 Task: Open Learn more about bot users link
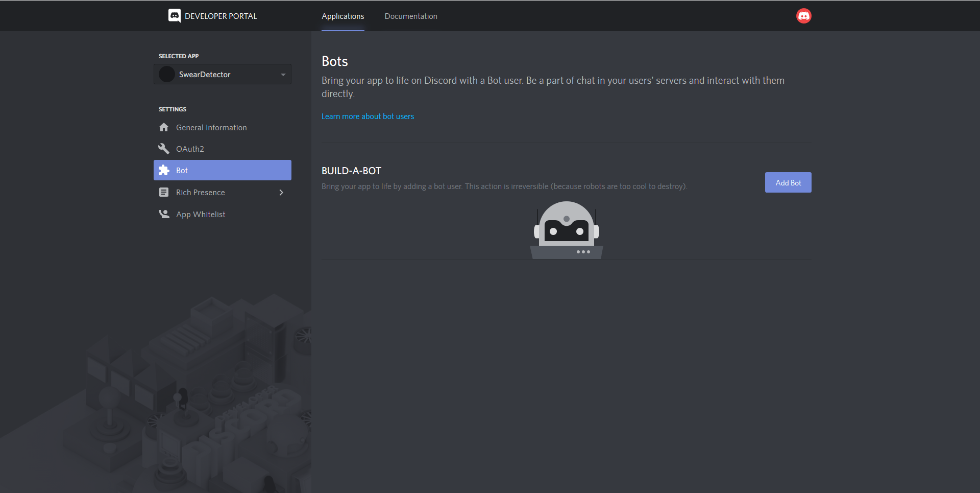tap(367, 116)
